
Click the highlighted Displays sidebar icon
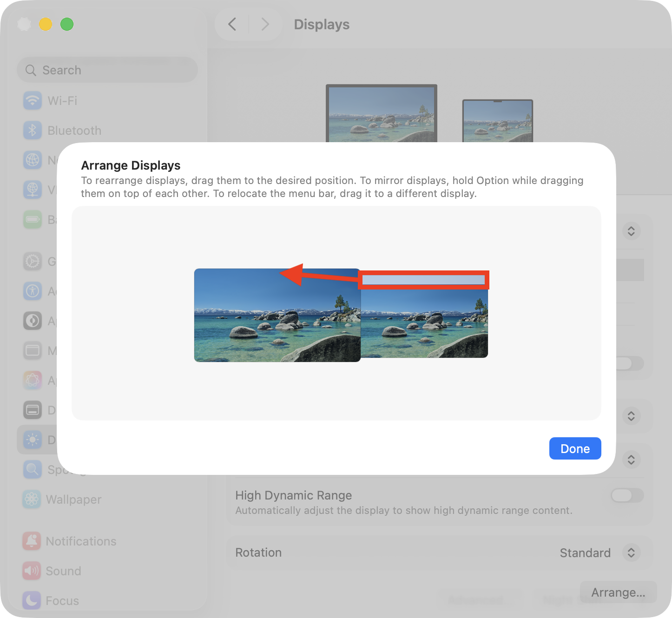point(32,440)
